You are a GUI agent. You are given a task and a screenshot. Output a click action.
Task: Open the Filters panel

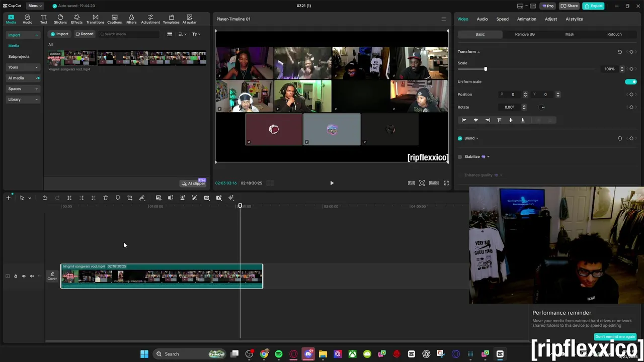point(131,19)
